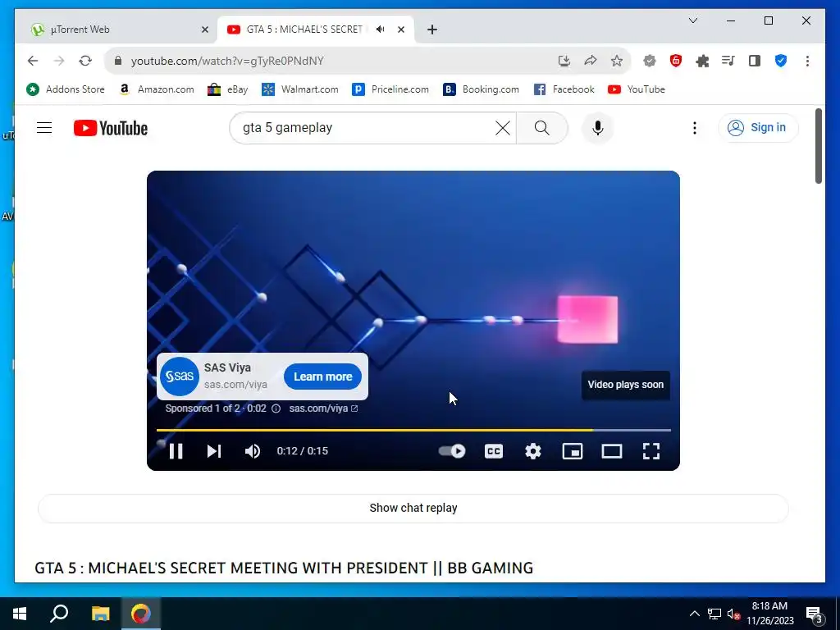Image resolution: width=840 pixels, height=630 pixels.
Task: Select the browser icon on the taskbar
Action: click(141, 614)
